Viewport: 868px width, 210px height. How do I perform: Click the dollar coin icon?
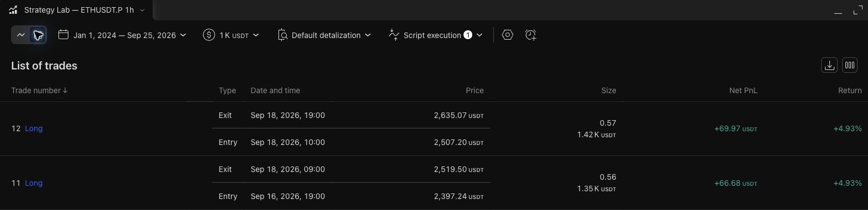coord(208,35)
